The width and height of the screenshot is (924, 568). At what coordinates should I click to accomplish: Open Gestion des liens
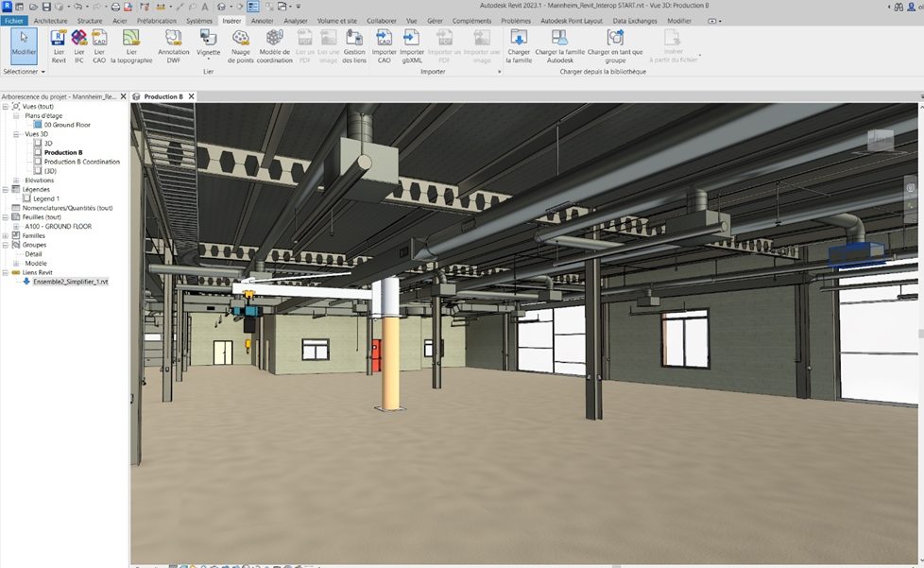[x=354, y=46]
